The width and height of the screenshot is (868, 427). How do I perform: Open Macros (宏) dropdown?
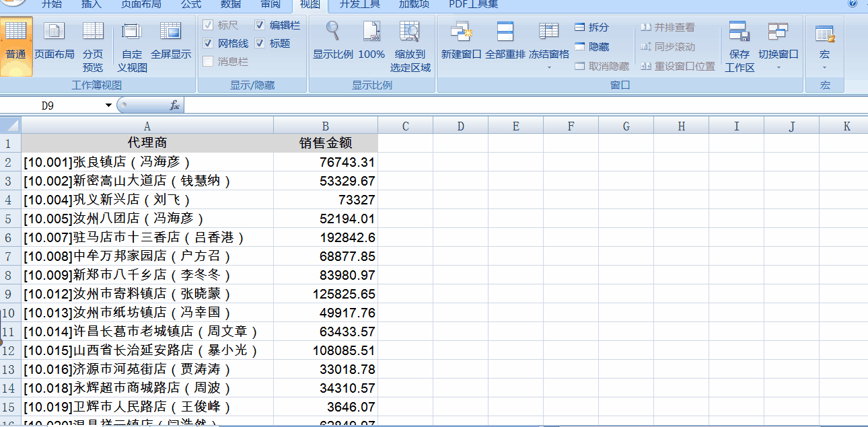(x=824, y=46)
